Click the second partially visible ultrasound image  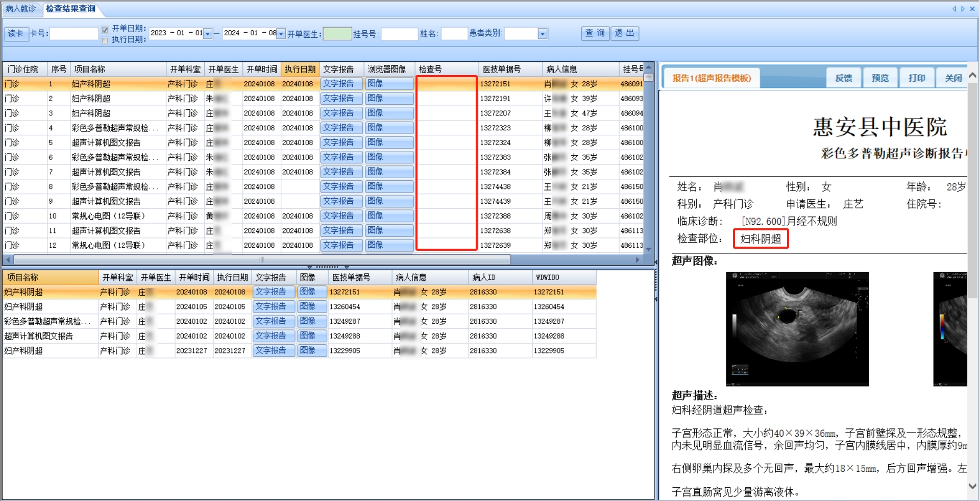click(950, 329)
